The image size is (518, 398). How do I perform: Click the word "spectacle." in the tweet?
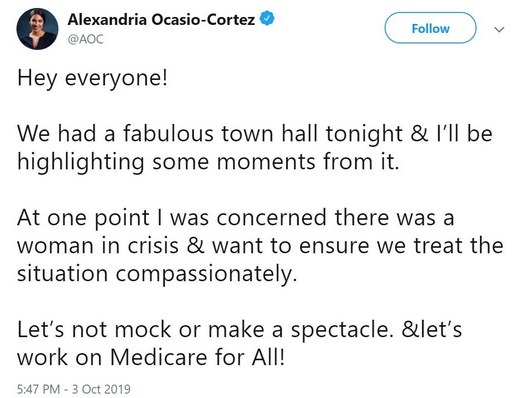[x=340, y=331]
